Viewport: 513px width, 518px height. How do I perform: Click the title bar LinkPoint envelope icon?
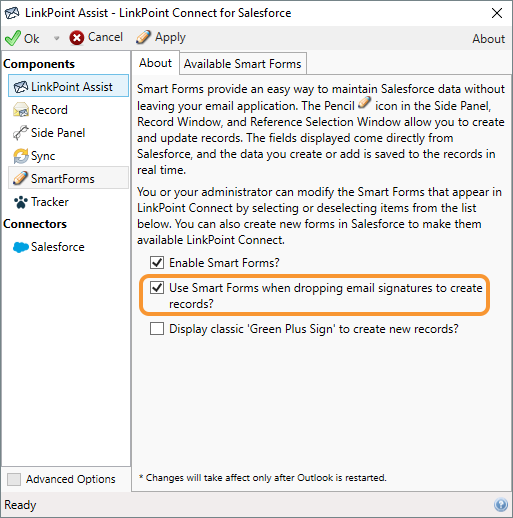[12, 13]
